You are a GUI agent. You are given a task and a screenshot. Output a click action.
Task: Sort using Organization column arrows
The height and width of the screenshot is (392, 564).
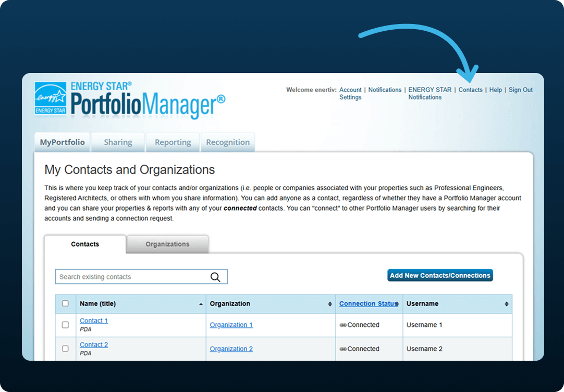pyautogui.click(x=330, y=304)
